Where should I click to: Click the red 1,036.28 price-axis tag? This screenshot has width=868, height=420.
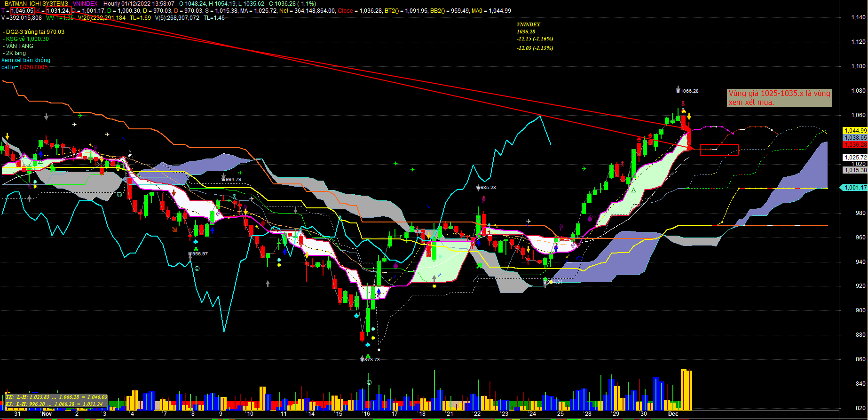coord(855,145)
